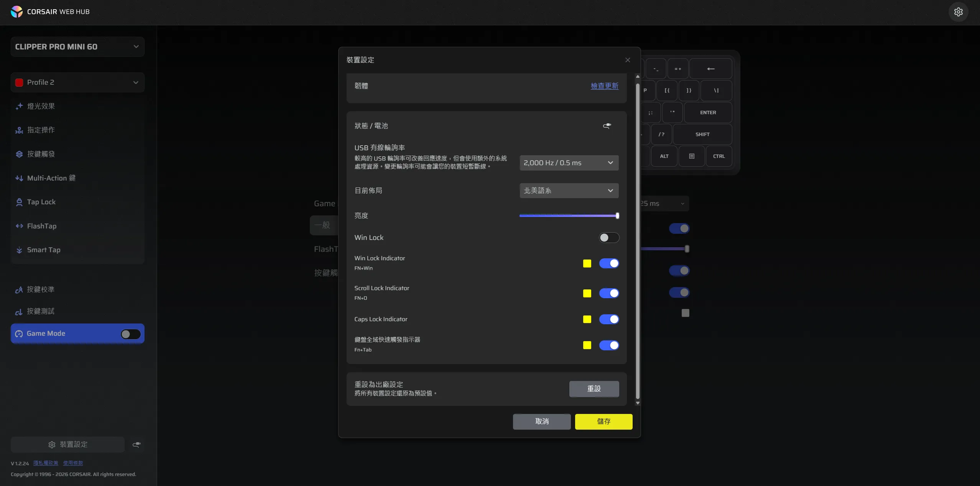Open Caps Lock Indicator yellow color swatch
This screenshot has width=980, height=486.
pos(587,319)
